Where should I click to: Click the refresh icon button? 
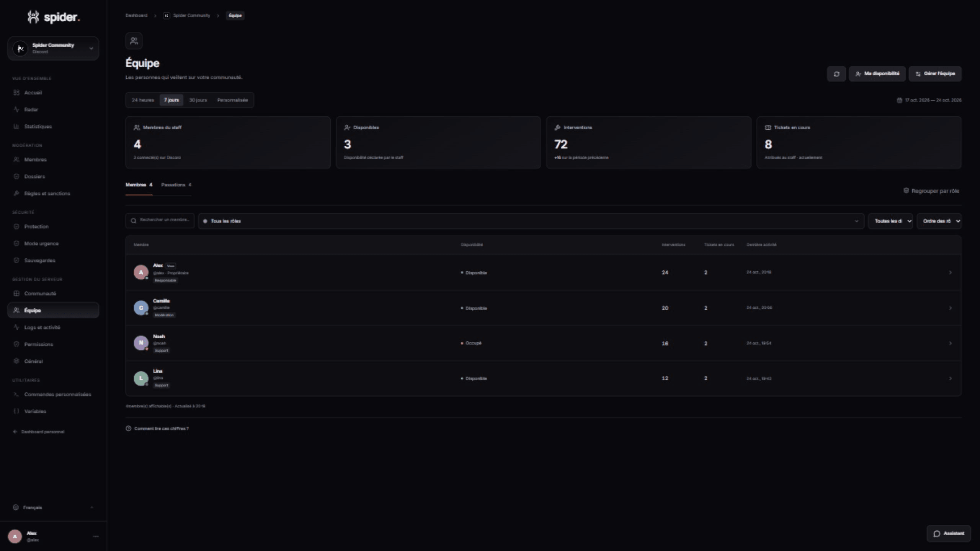click(836, 74)
